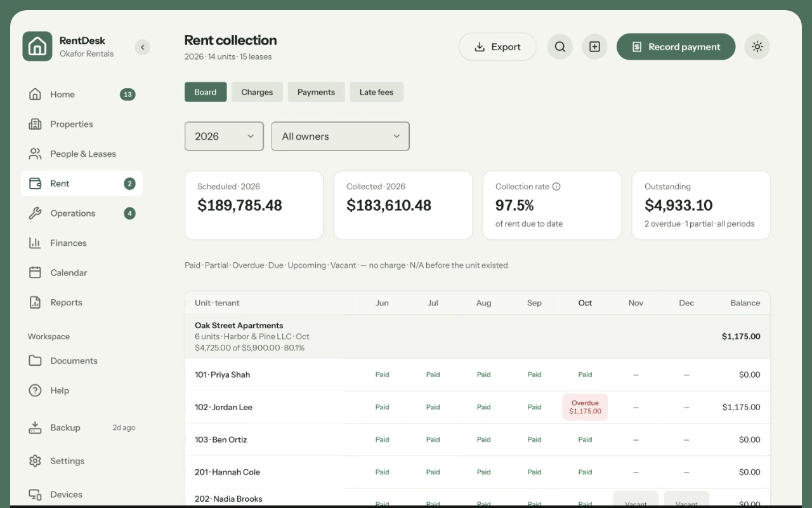Open the All owners dropdown
This screenshot has height=508, width=812.
point(341,137)
